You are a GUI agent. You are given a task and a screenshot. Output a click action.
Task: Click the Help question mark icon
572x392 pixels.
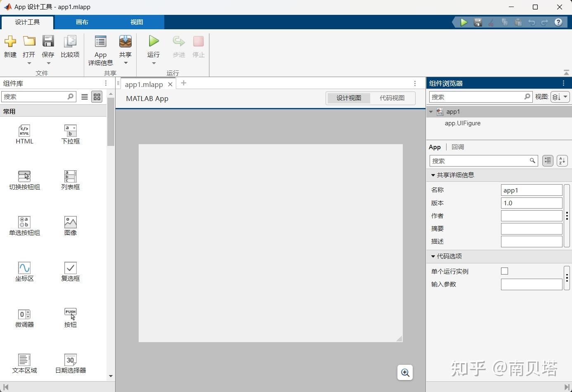(x=558, y=22)
